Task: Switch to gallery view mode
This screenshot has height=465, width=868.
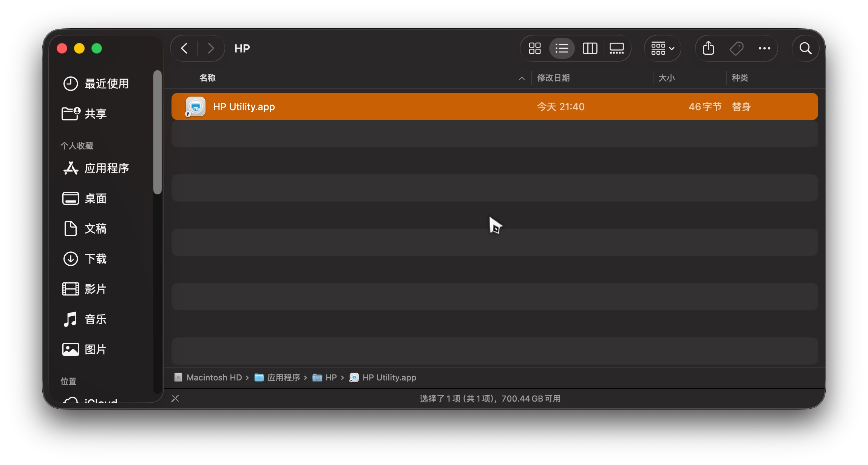Action: coord(616,48)
